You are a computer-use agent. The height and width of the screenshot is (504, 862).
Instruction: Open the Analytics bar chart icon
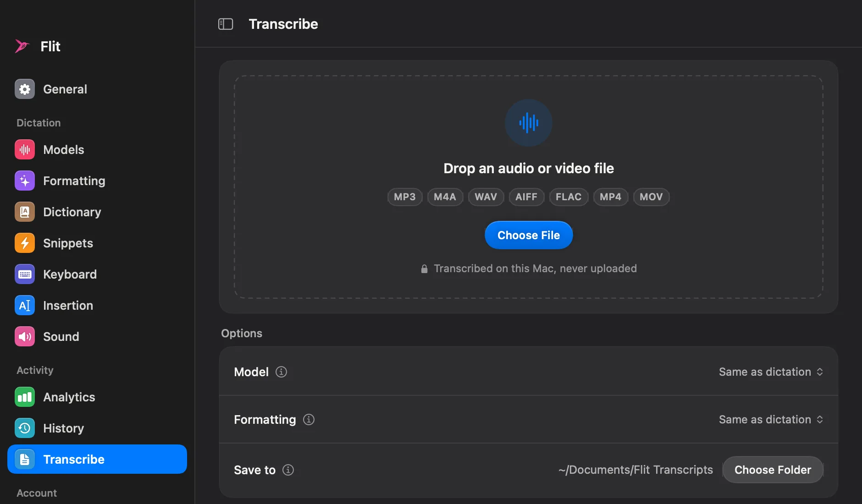pyautogui.click(x=25, y=397)
